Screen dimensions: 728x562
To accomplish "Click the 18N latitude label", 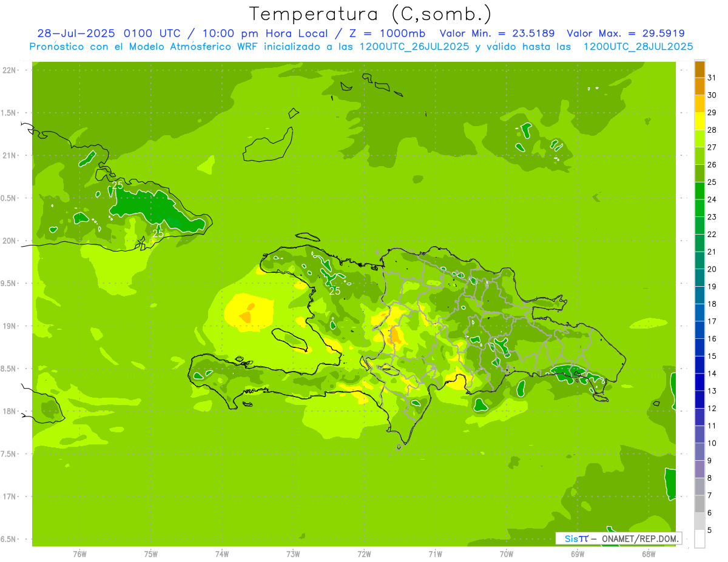I will point(8,412).
